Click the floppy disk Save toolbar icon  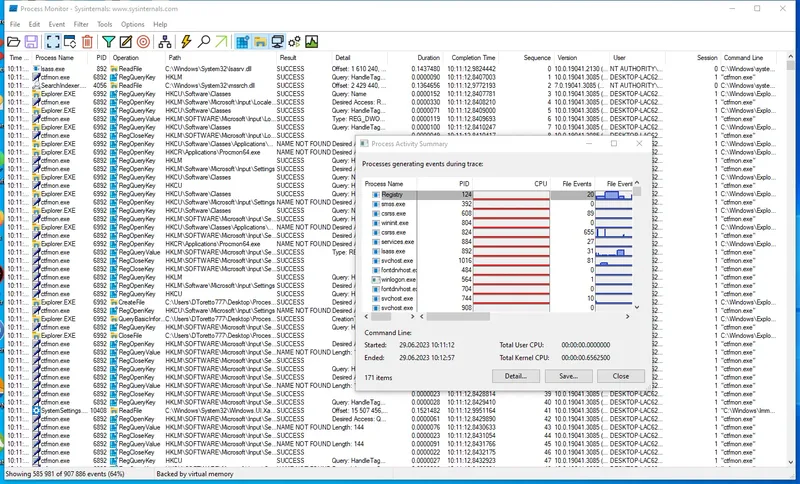coord(31,42)
